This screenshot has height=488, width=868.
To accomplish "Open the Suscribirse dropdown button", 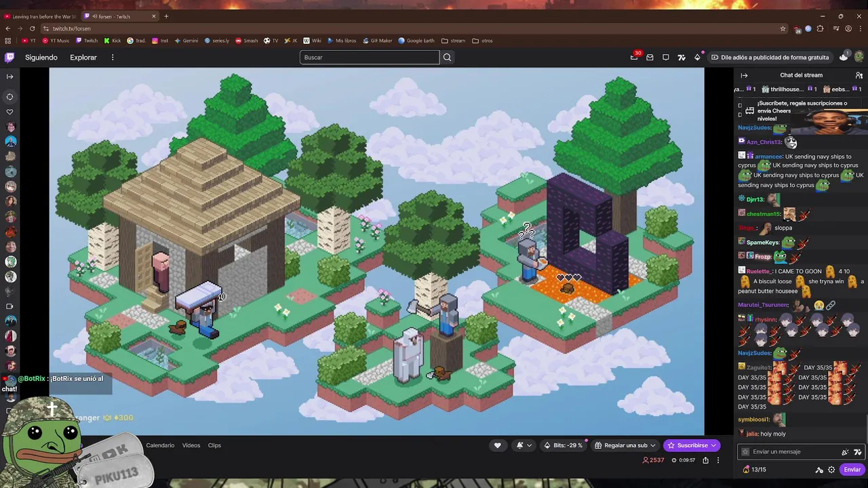I will (692, 445).
